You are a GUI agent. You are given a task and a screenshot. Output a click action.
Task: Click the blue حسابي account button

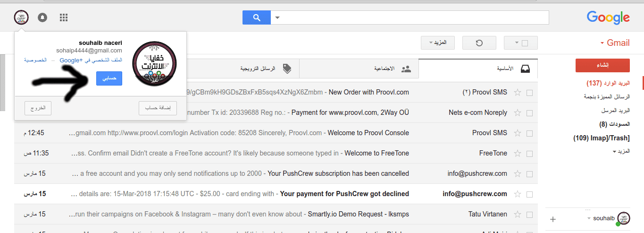[x=109, y=78]
